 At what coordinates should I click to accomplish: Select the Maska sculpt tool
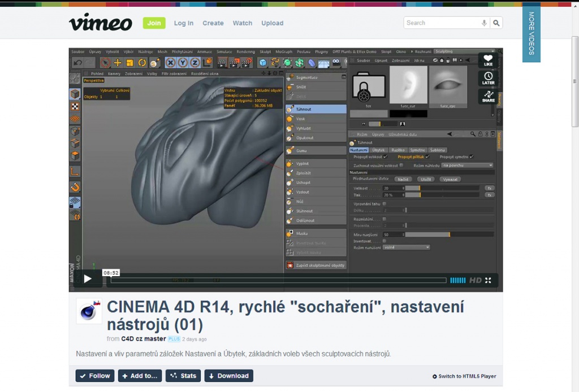[316, 233]
